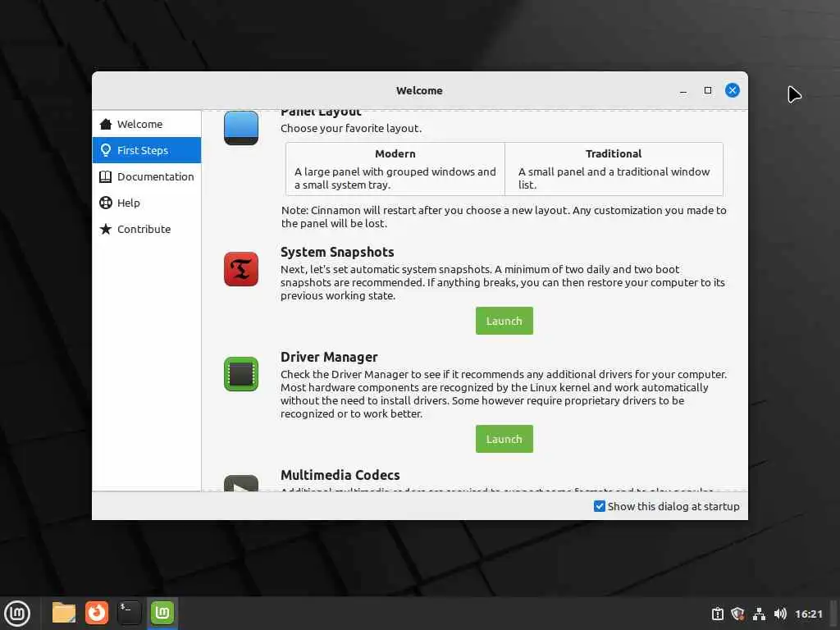Close the Welcome window
This screenshot has width=840, height=630.
click(733, 90)
